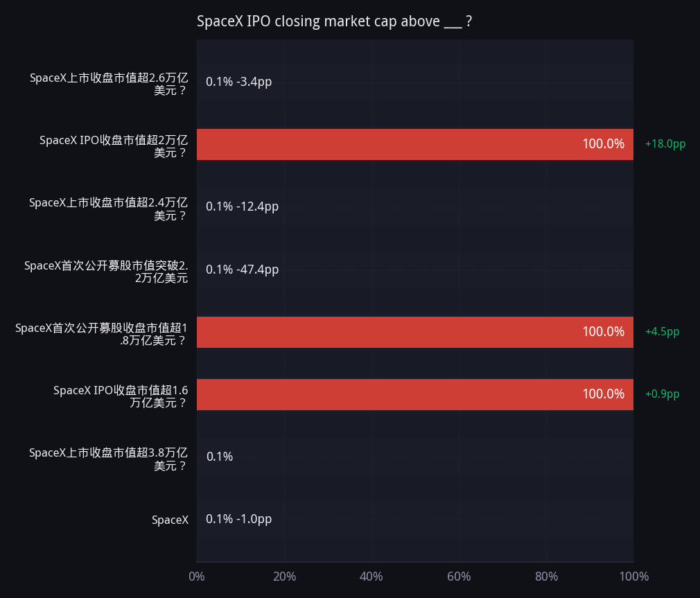Click the 0.1% value for 3.8万亿 row
Screen dimensions: 700x598
[x=220, y=457]
